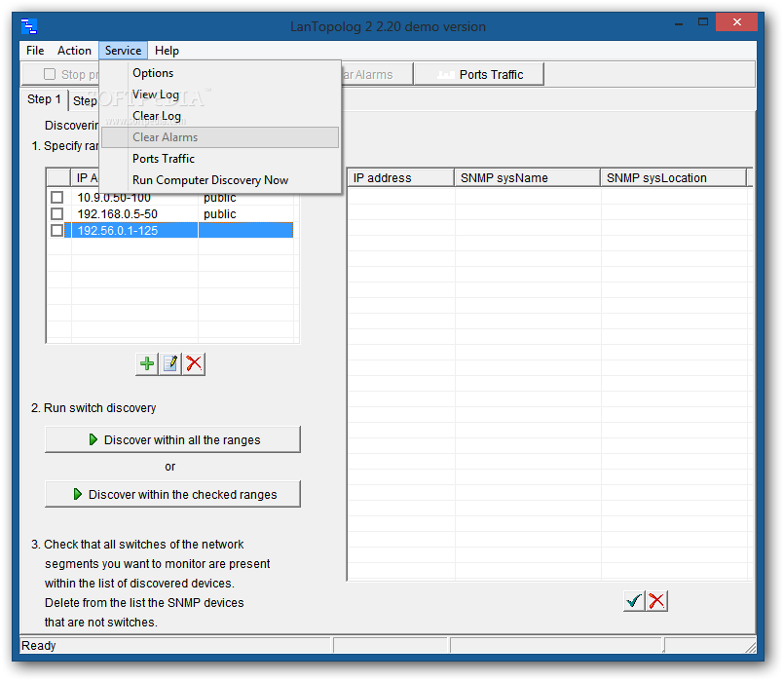Click Discover within the checked ranges button
This screenshot has width=784, height=681.
tap(172, 494)
